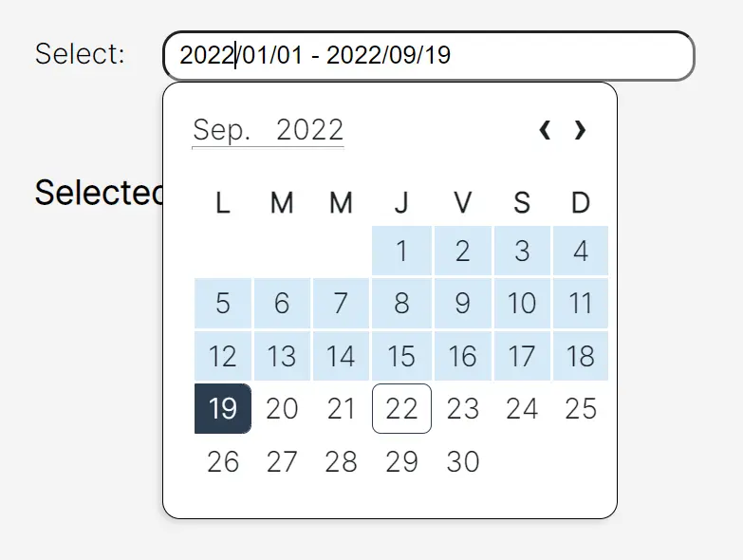Select September 19 in calendar
The image size is (743, 560).
[223, 408]
